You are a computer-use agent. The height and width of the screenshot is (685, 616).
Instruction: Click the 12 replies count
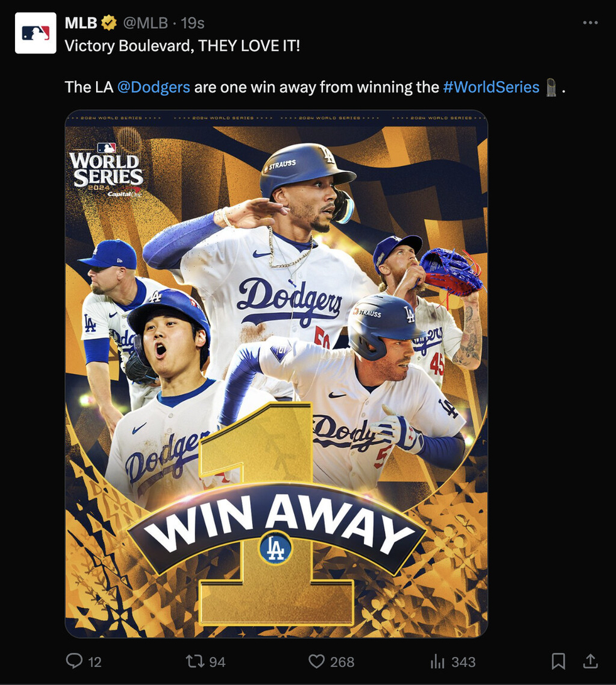95,662
